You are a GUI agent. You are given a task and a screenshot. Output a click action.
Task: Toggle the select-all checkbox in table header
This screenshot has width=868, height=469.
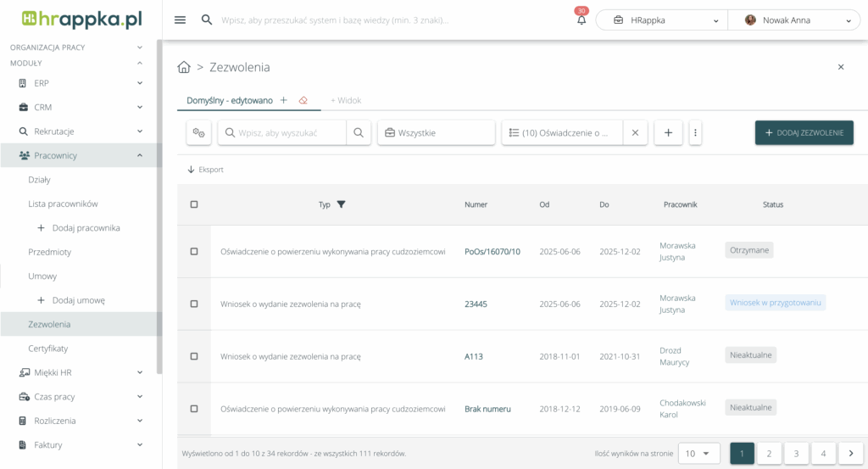click(x=194, y=204)
